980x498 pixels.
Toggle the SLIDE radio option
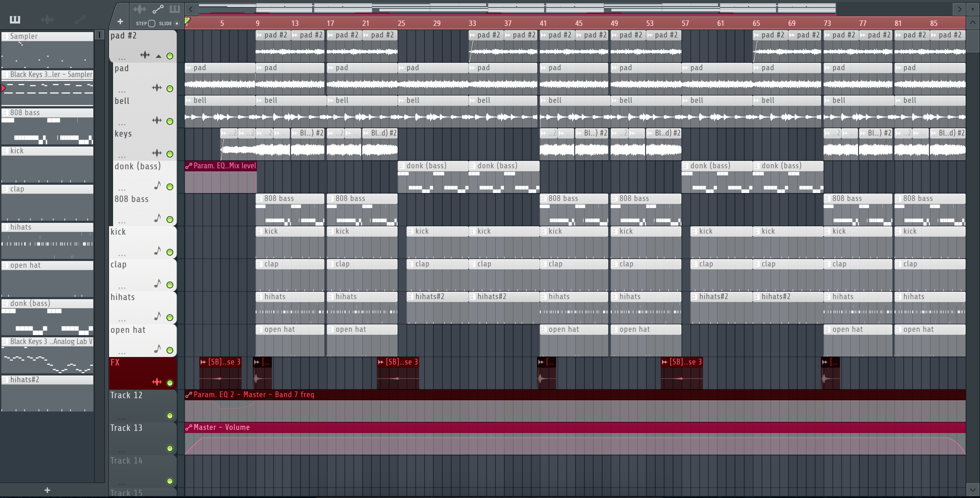click(x=177, y=24)
